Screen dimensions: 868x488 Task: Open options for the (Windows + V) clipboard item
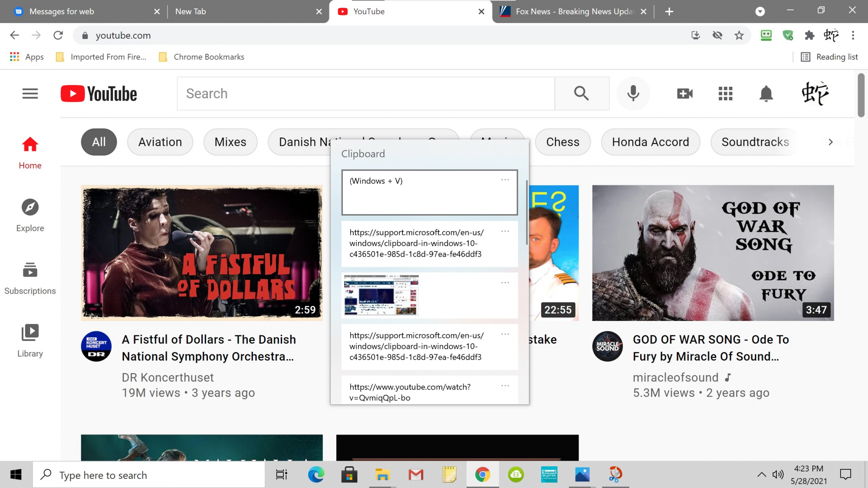pos(505,180)
